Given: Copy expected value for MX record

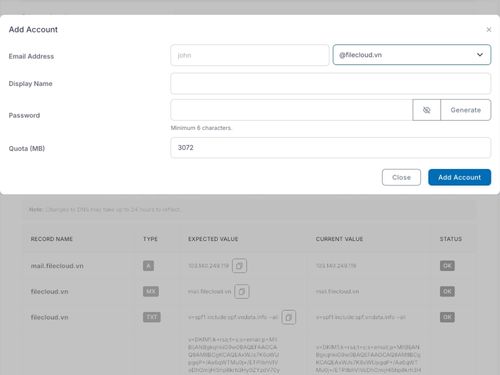Looking at the screenshot, I should point(242,292).
